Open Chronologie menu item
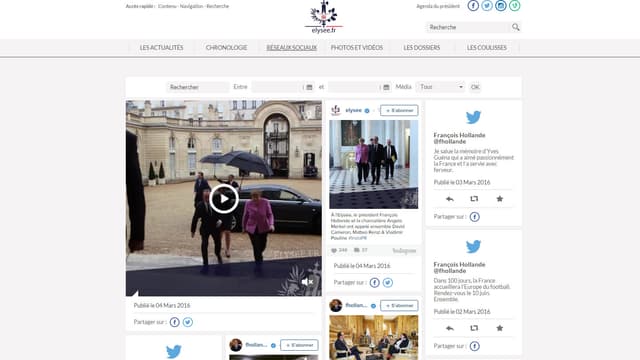This screenshot has width=640, height=360. (227, 48)
